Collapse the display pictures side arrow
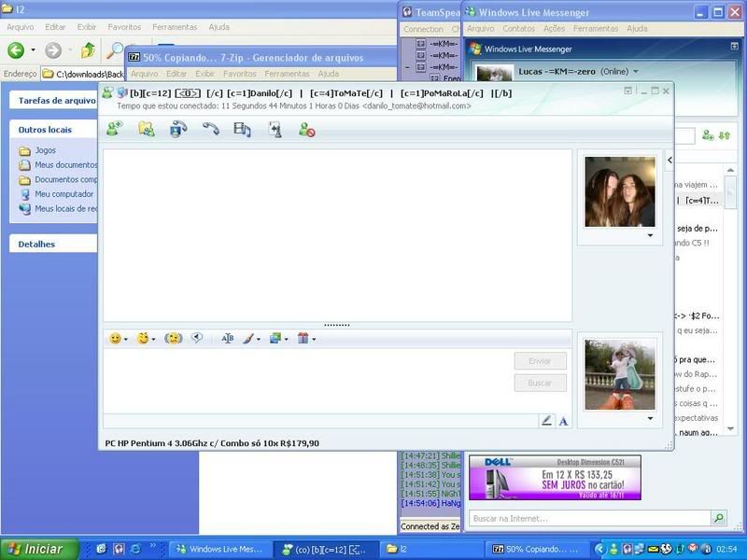Viewport: 747px width, 560px height. (669, 160)
